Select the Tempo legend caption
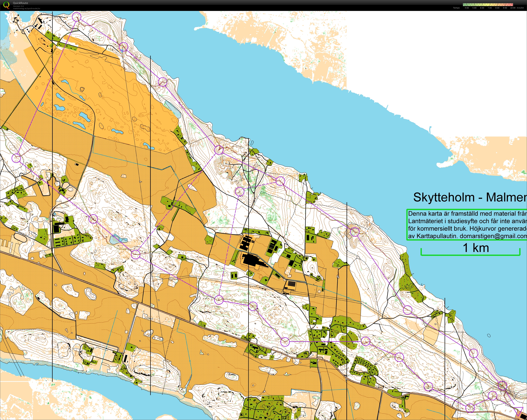 coord(456,8)
